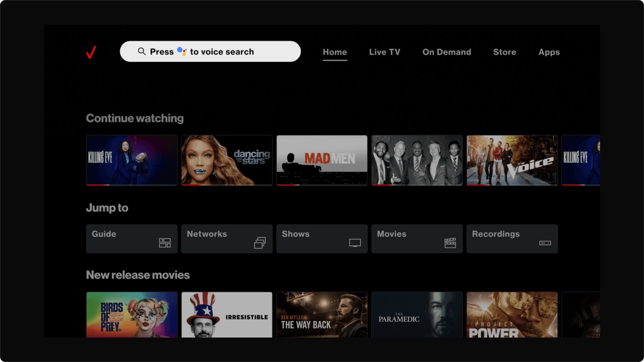The image size is (644, 362).
Task: Open the black-and-white men in suits thumbnail
Action: pyautogui.click(x=417, y=160)
